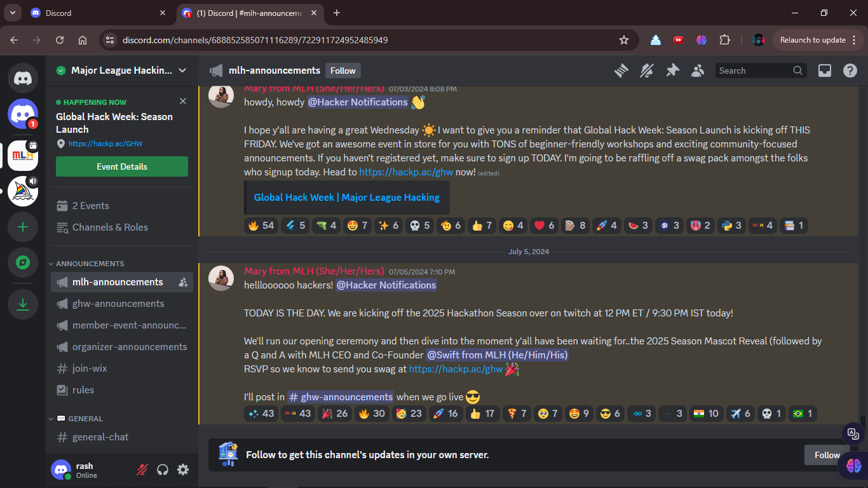Select member-event-announcements channel

click(122, 325)
